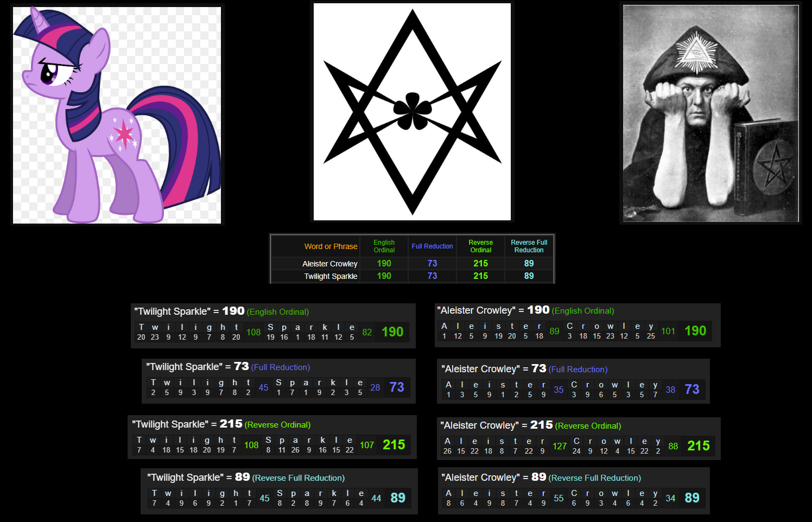Click 190 in the Aleister Crowley table row

coord(384,263)
